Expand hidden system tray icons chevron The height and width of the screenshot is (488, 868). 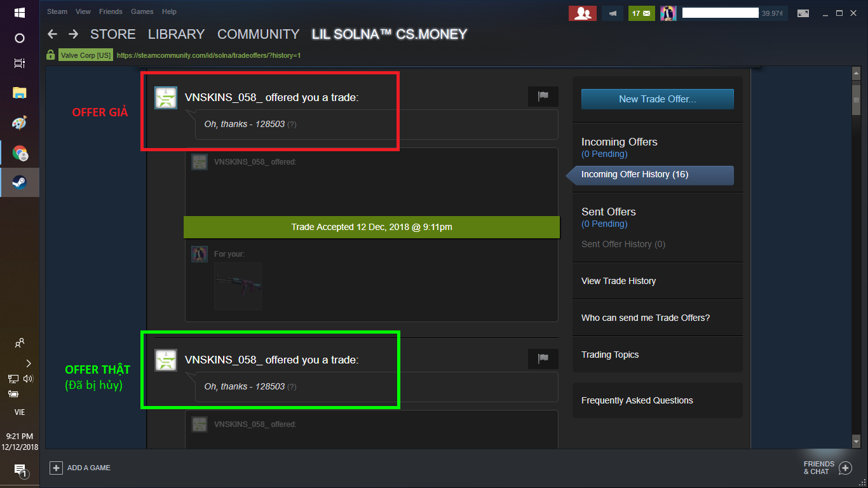tap(28, 363)
